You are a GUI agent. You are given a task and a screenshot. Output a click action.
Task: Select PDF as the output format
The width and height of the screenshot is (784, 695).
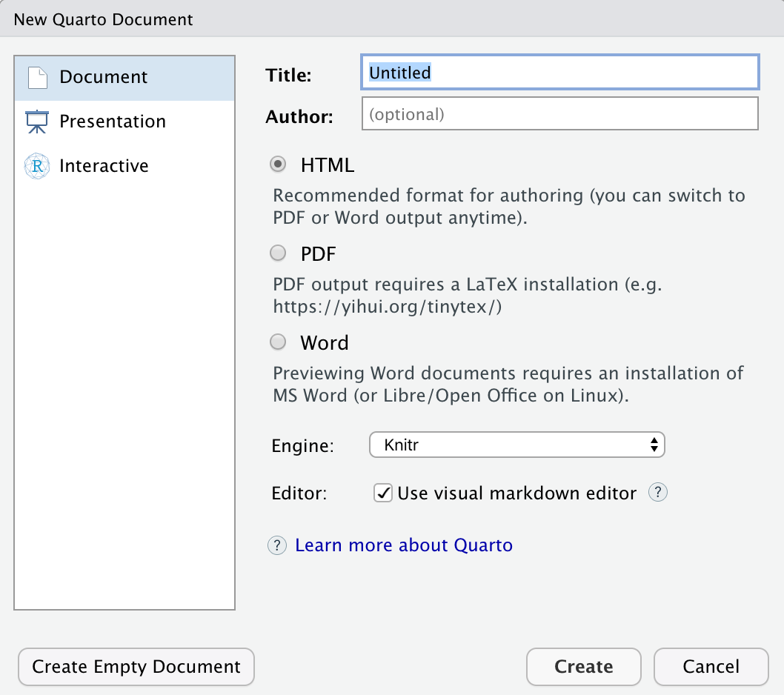[x=278, y=253]
